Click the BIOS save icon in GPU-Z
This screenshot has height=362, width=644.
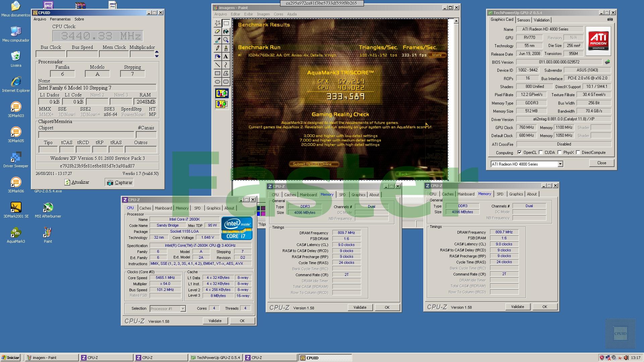[x=607, y=62]
